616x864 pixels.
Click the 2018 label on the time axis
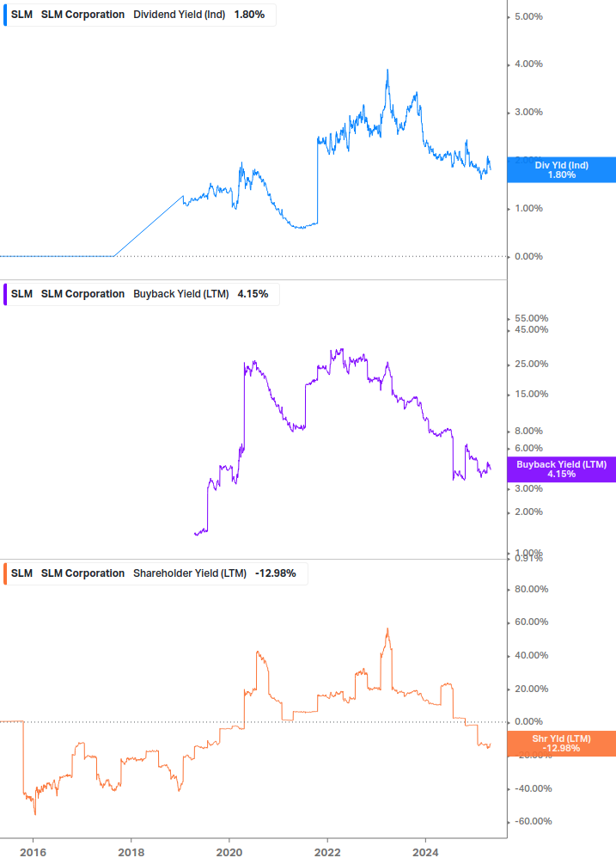point(131,853)
